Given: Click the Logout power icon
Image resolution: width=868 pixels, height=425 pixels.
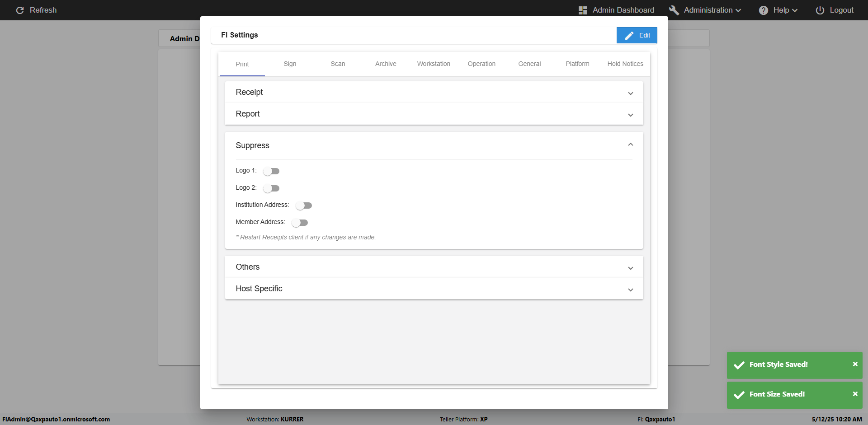Looking at the screenshot, I should [820, 10].
